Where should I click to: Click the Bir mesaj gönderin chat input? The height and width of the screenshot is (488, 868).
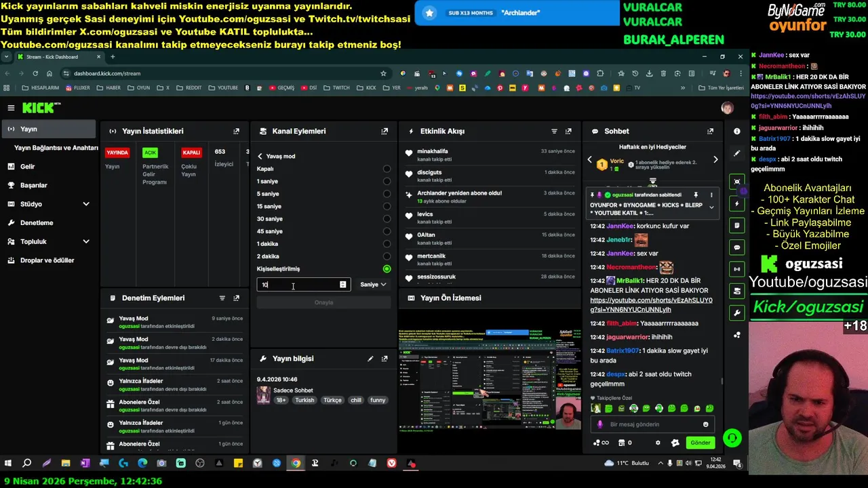pos(651,424)
